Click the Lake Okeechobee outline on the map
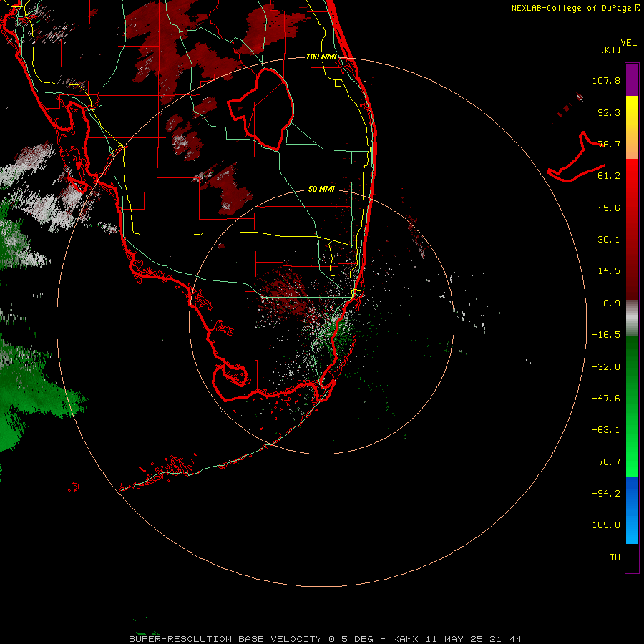Screen dimensions: 644x644 261,109
